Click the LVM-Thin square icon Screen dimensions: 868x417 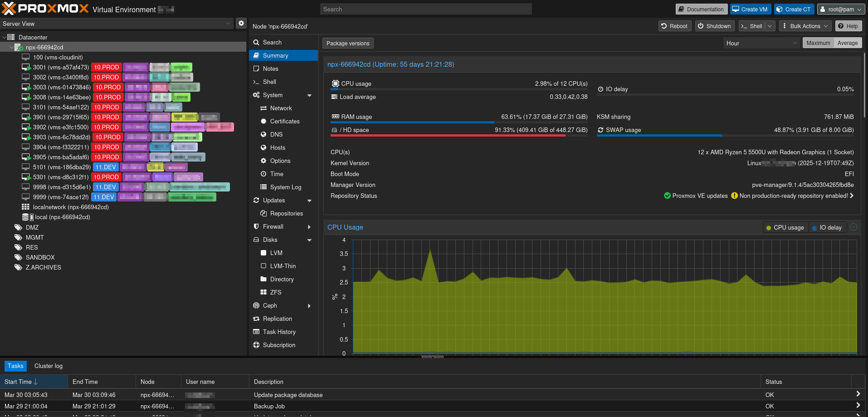click(x=263, y=266)
